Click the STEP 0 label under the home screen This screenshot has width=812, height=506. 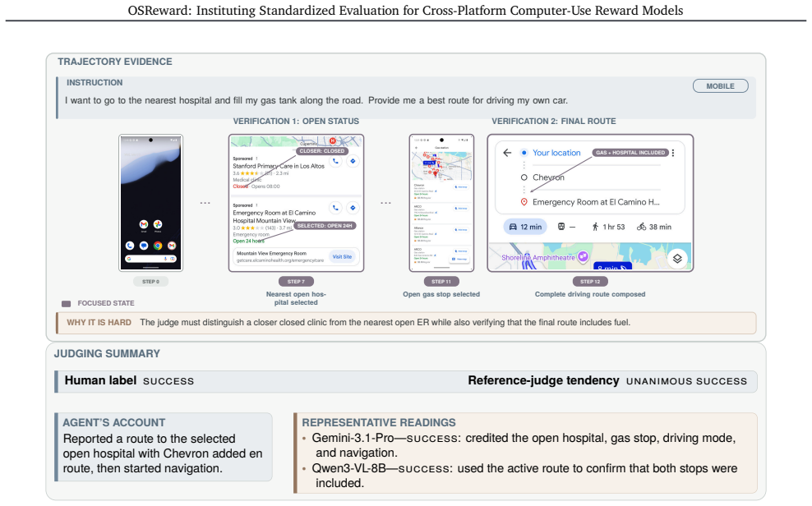(x=150, y=282)
